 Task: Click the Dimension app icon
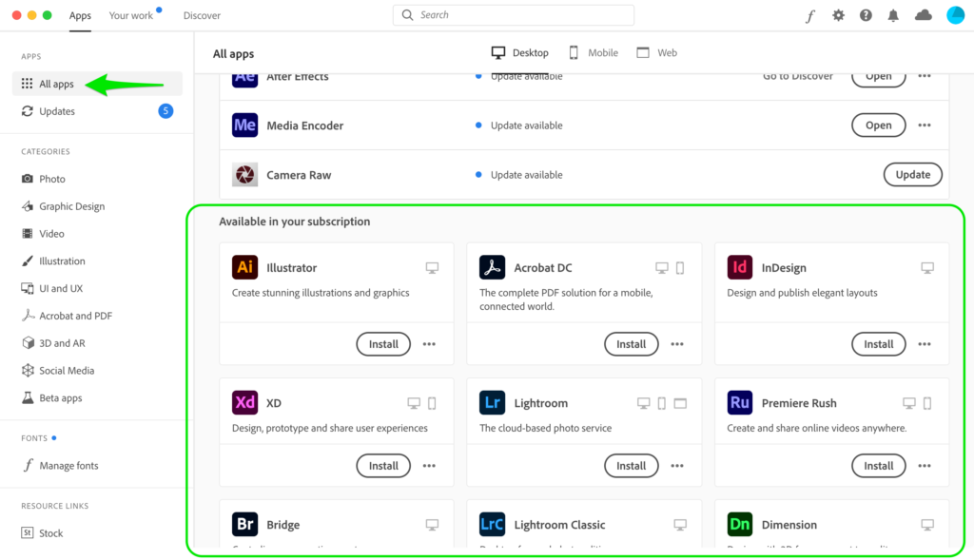tap(739, 524)
